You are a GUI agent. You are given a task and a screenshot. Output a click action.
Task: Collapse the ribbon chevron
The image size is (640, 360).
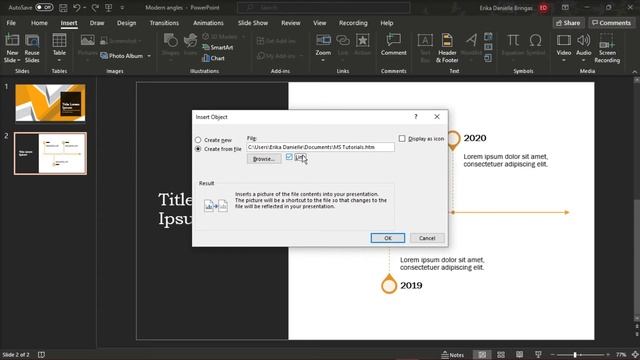point(635,71)
